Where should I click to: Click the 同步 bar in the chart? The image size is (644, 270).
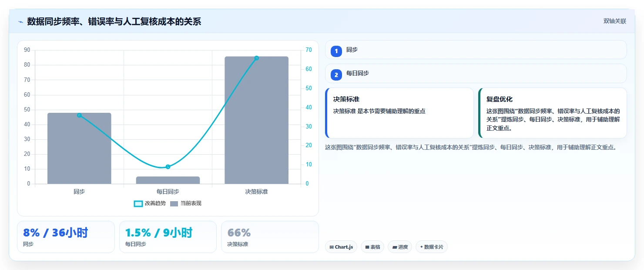click(79, 148)
